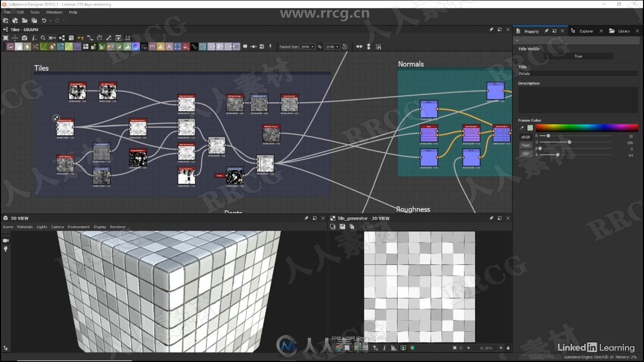
Task: Save the 2D View image via floppy icon
Action: coord(342,227)
